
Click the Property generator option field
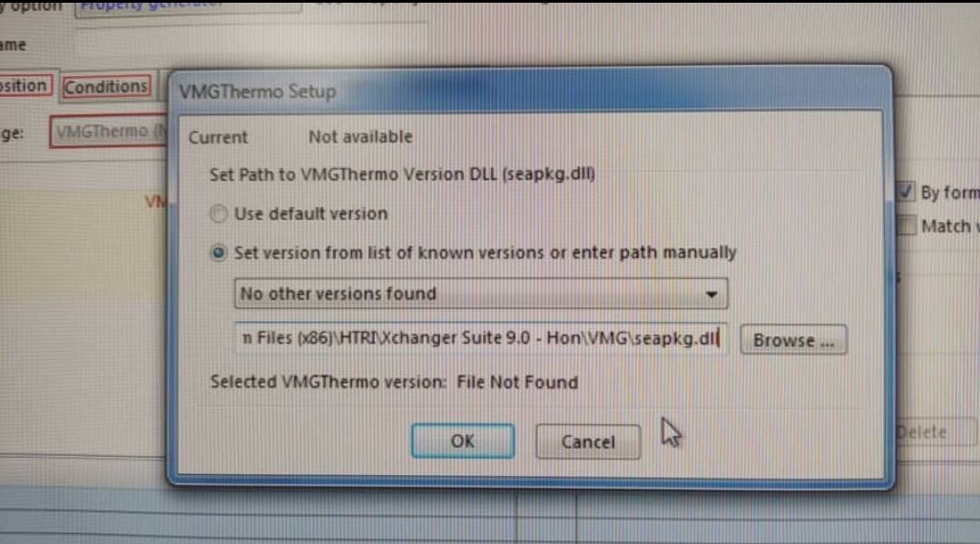click(x=188, y=7)
